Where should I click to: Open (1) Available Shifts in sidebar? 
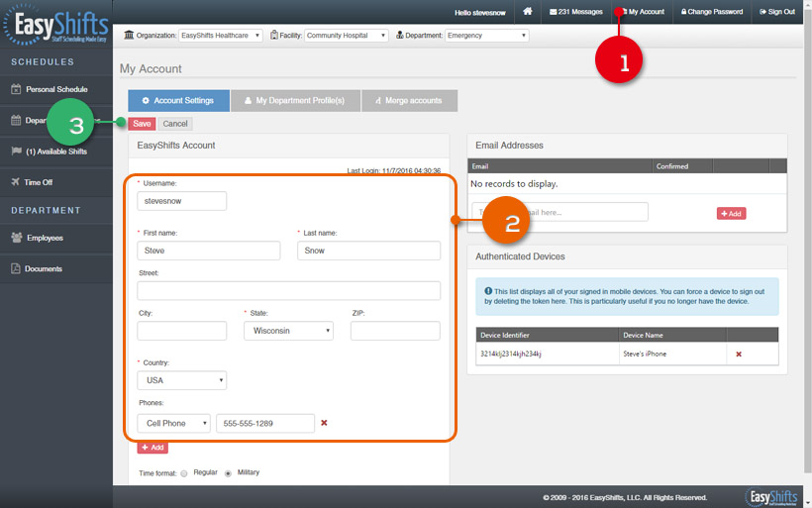click(x=55, y=152)
